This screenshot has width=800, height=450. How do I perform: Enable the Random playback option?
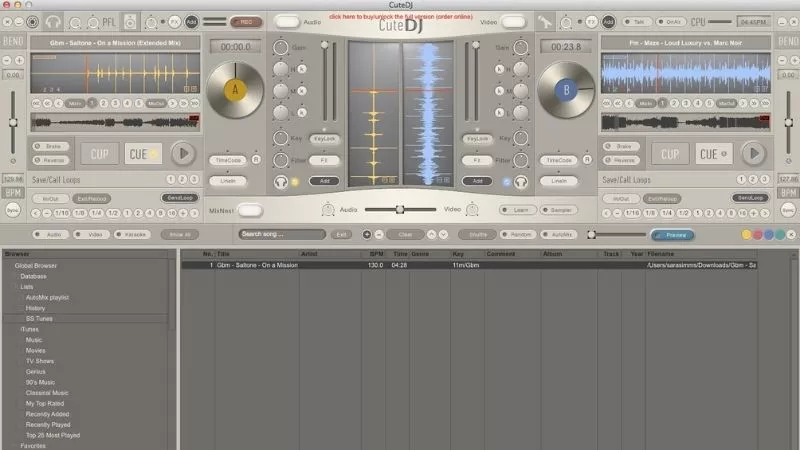coord(517,234)
